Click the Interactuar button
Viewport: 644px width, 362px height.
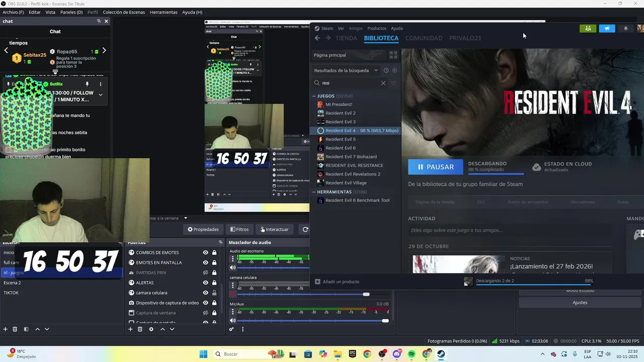(274, 229)
